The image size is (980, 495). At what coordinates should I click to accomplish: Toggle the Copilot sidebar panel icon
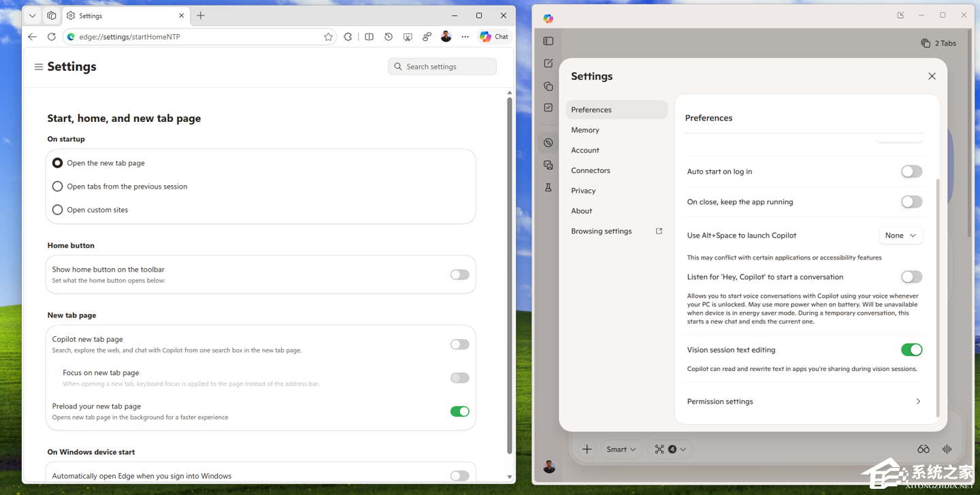coord(549,41)
